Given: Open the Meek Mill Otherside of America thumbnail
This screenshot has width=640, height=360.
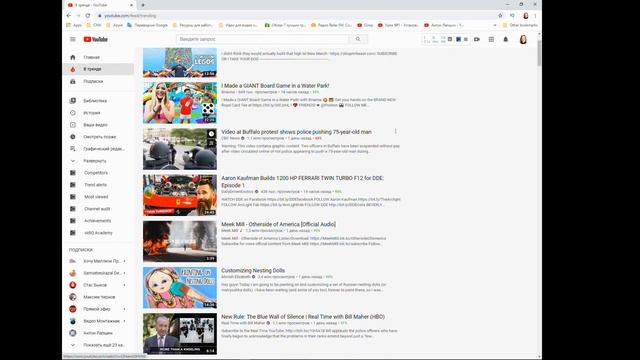Looking at the screenshot, I should point(180,241).
